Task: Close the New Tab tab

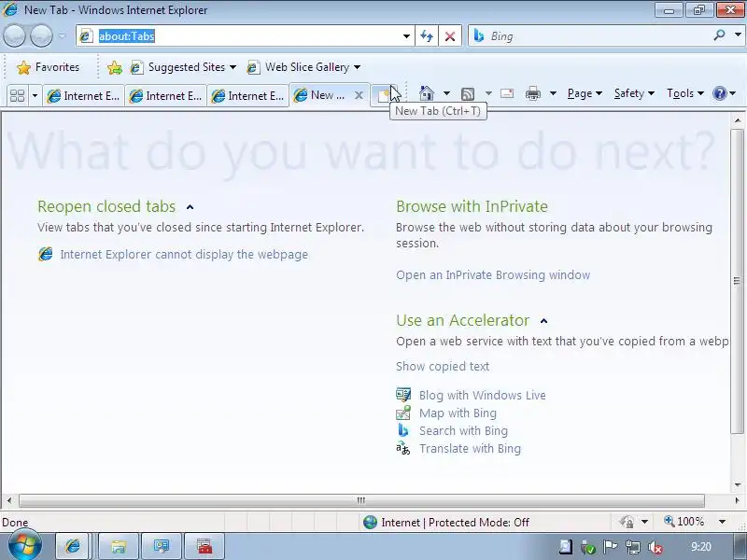Action: [x=359, y=95]
